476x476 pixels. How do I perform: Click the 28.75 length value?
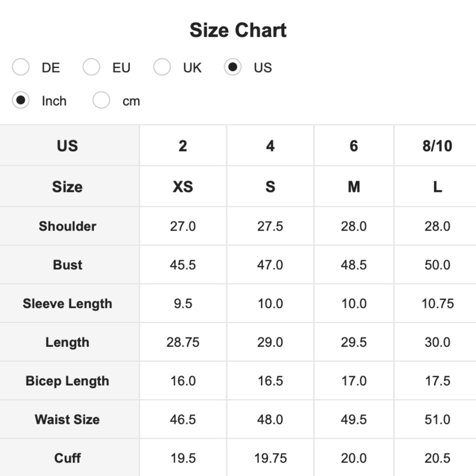[183, 342]
